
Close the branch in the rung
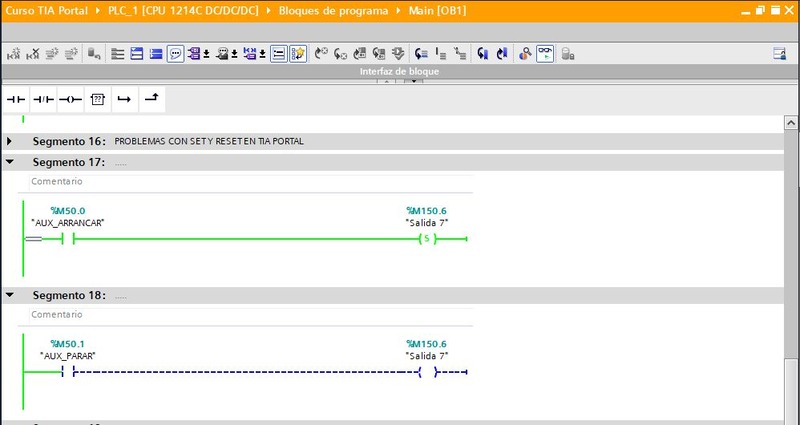point(151,100)
